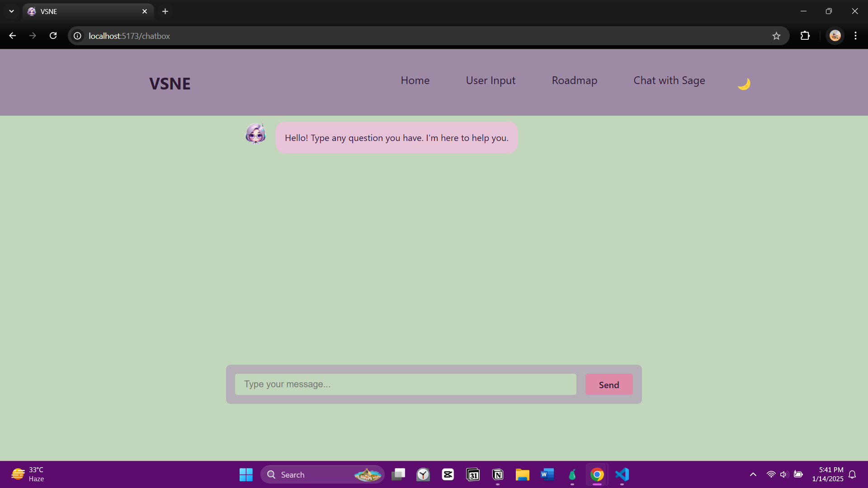Go to the User Input page
868x488 pixels.
pyautogui.click(x=491, y=80)
